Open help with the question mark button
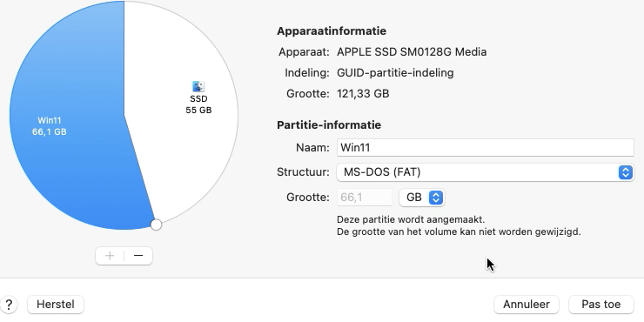The image size is (644, 322). click(x=9, y=305)
